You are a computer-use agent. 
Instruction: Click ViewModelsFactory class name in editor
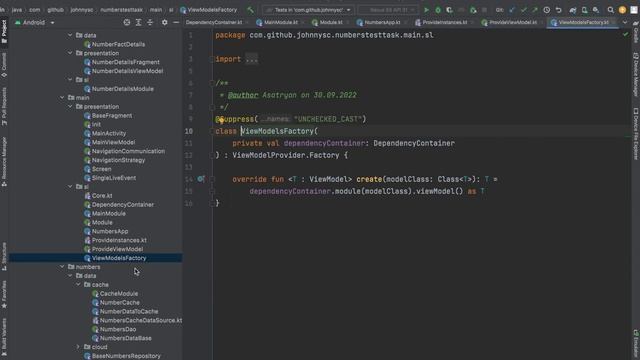pos(277,131)
